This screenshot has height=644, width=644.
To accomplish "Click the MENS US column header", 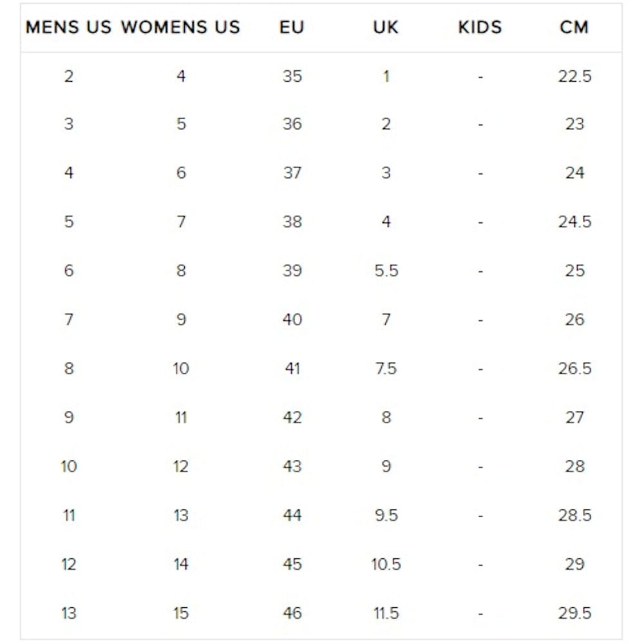I will (x=68, y=27).
